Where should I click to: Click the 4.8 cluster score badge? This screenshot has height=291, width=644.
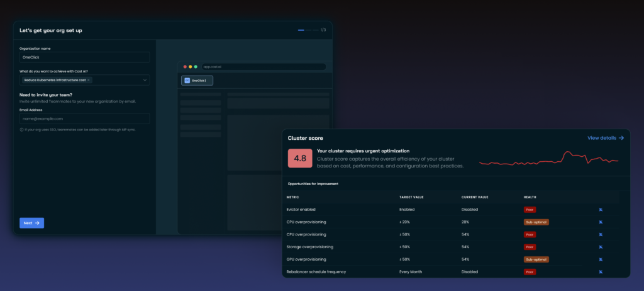[x=300, y=158]
